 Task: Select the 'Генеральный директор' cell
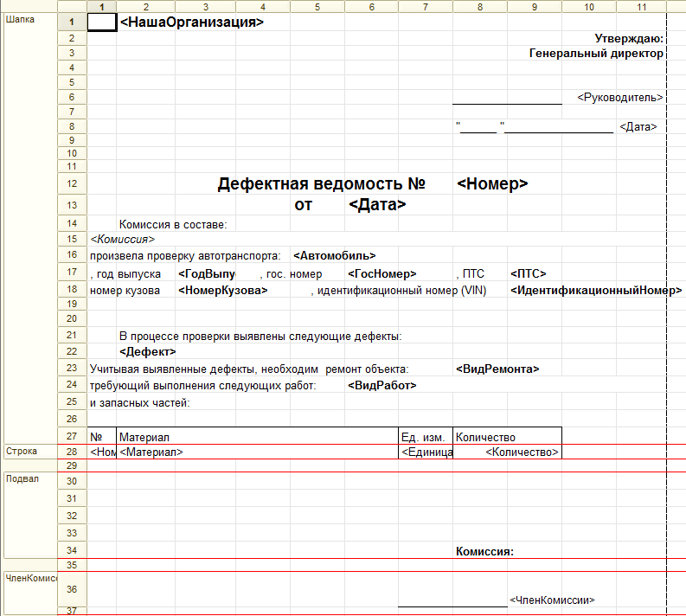coord(596,54)
